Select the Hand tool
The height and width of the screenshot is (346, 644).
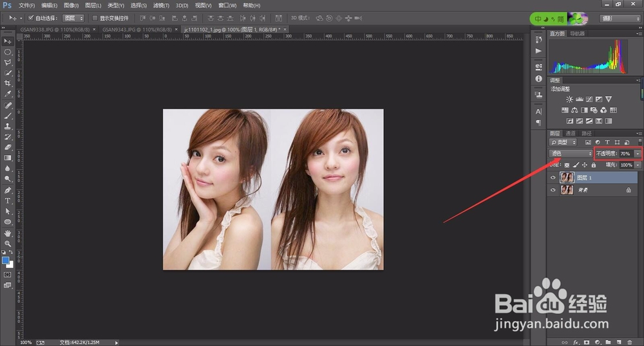tap(8, 233)
